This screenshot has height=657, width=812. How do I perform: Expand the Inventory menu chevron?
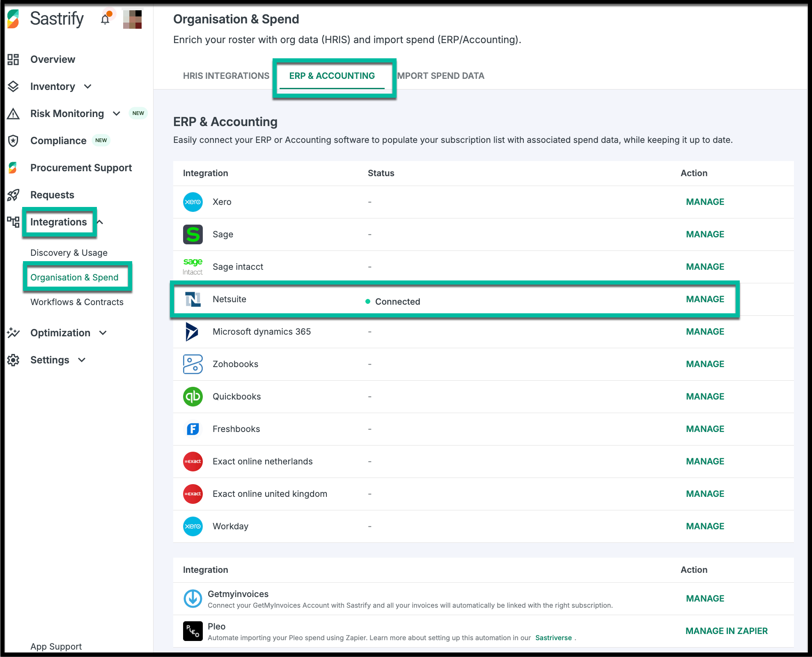click(x=88, y=87)
